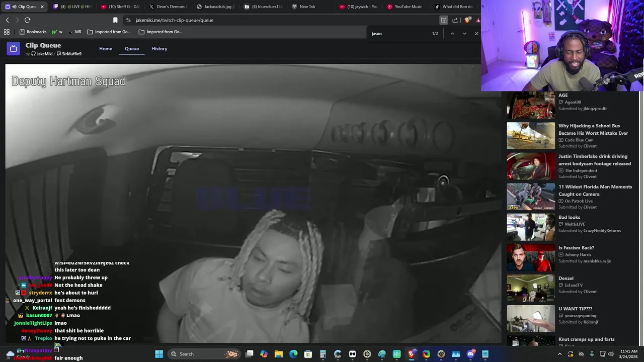Click the Brave Shields lion icon
This screenshot has height=362, width=644.
[467, 20]
